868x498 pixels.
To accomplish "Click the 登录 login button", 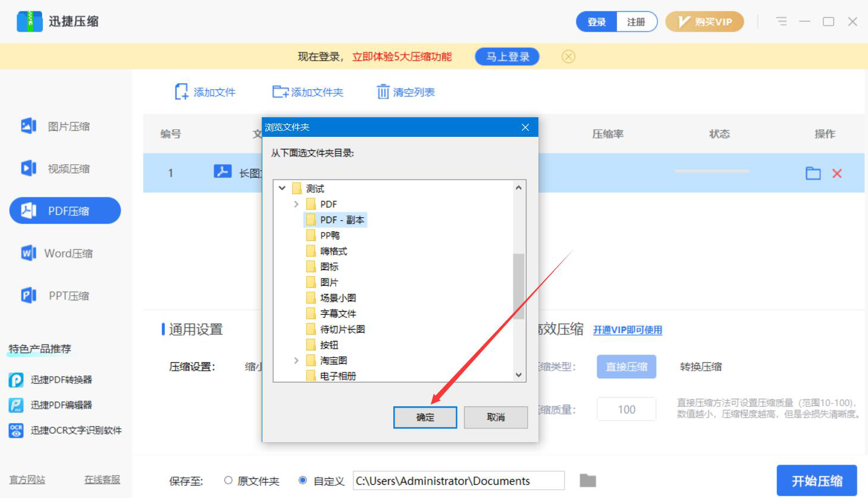I will 597,22.
